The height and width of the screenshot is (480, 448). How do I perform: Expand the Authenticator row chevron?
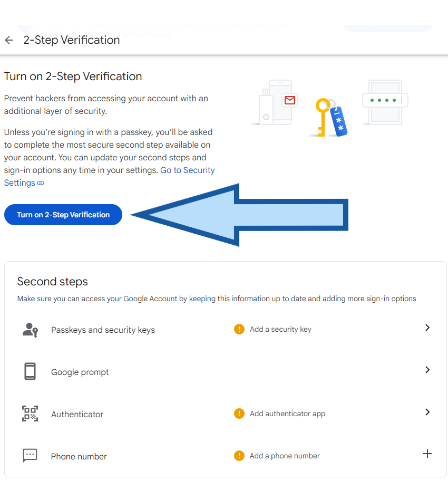point(427,412)
